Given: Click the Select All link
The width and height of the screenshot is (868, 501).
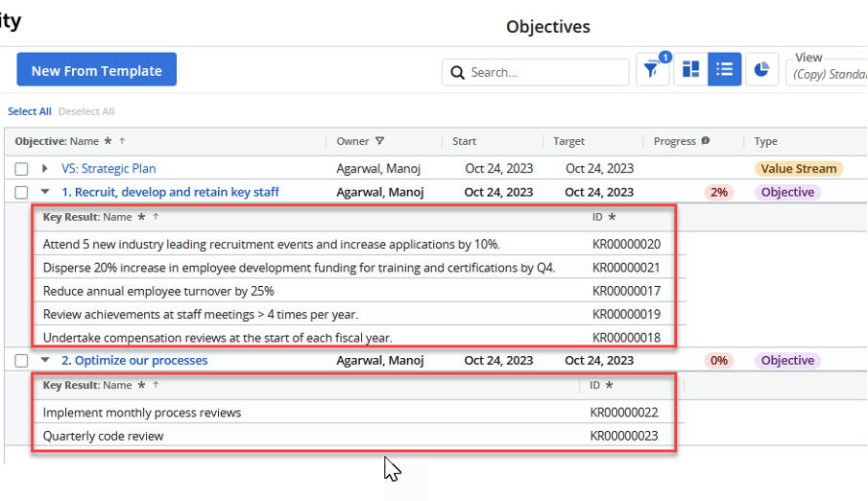Looking at the screenshot, I should [30, 111].
